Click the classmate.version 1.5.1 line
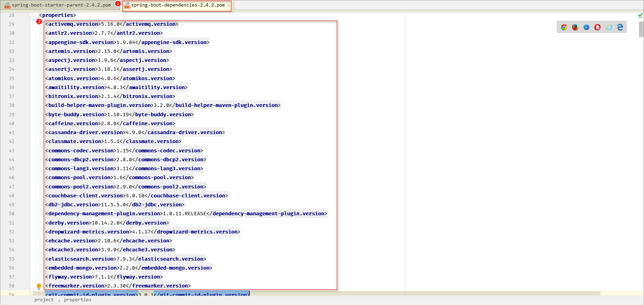This screenshot has width=644, height=305. [113, 141]
